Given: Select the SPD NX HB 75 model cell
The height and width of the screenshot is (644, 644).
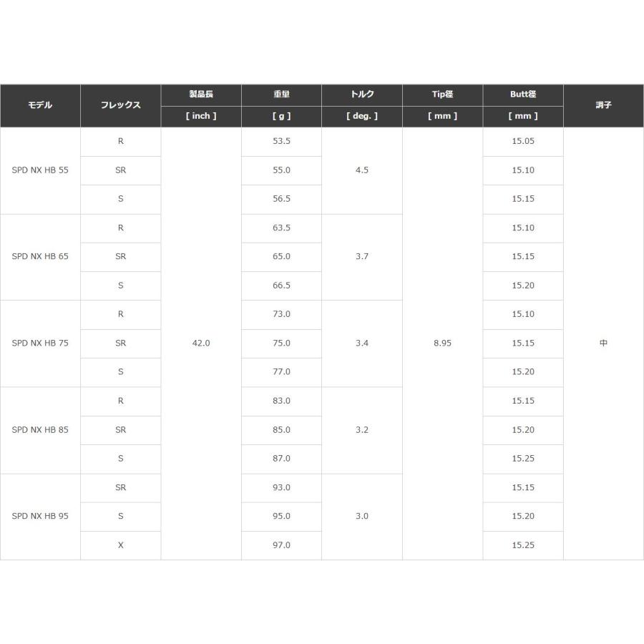Looking at the screenshot, I should click(40, 343).
